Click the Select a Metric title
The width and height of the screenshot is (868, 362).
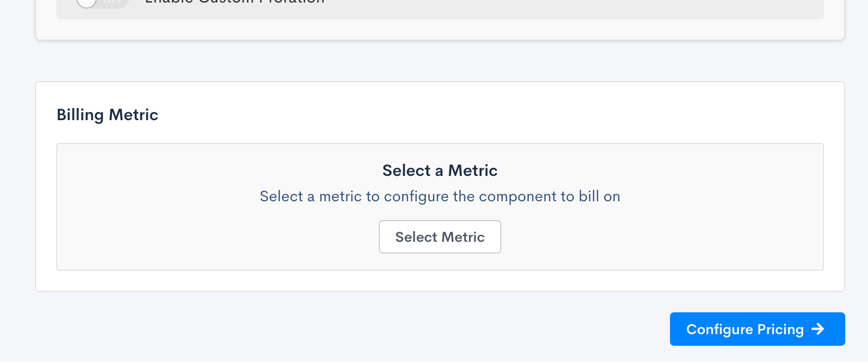click(440, 170)
